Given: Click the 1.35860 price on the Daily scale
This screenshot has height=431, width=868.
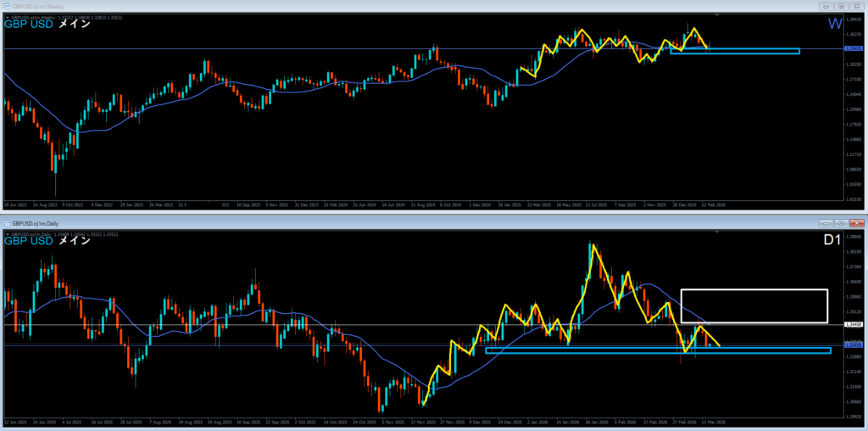Looking at the screenshot, I should (853, 296).
